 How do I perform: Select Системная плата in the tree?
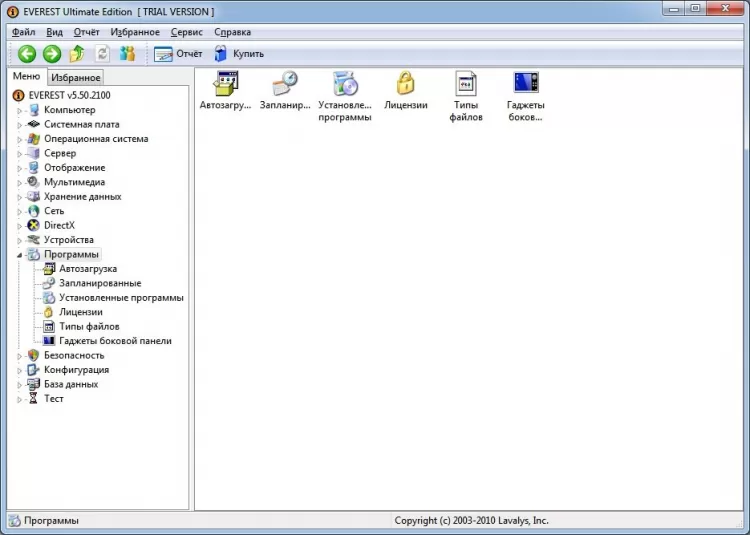click(82, 124)
